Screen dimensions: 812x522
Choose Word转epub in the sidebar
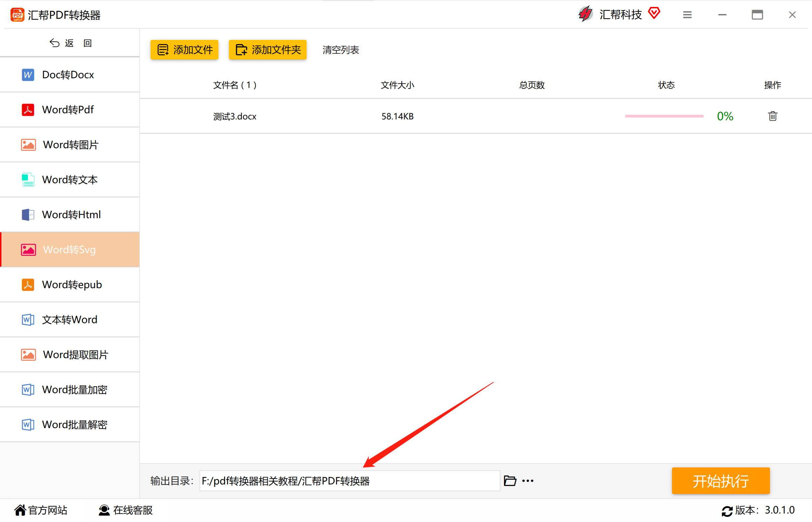tap(70, 285)
